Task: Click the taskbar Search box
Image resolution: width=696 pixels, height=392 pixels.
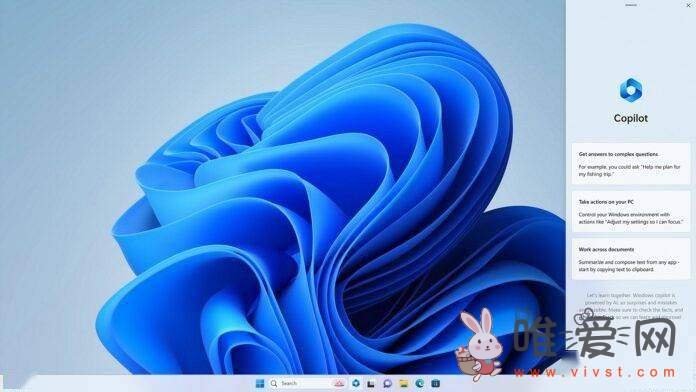Action: (307, 383)
